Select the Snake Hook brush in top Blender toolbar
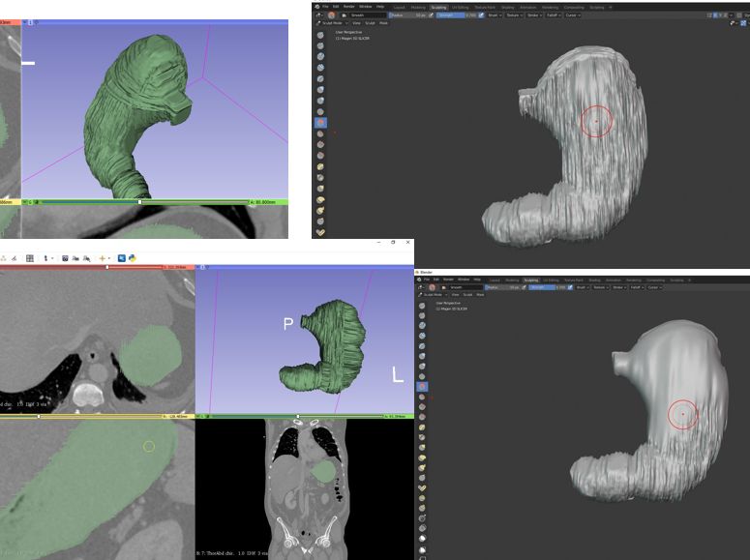This screenshot has height=560, width=750. pos(320,211)
